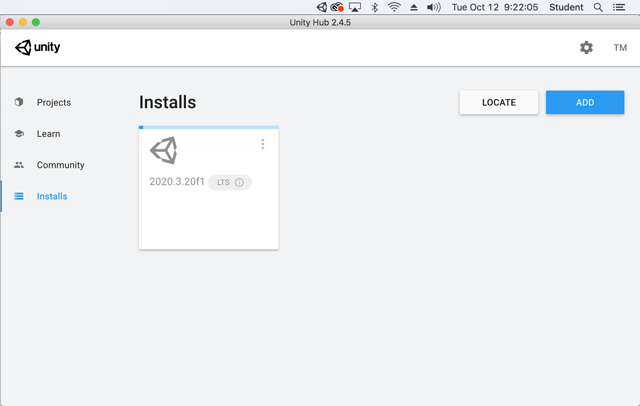Go to the Projects section
Screen dimensions: 640x406
pyautogui.click(x=53, y=102)
